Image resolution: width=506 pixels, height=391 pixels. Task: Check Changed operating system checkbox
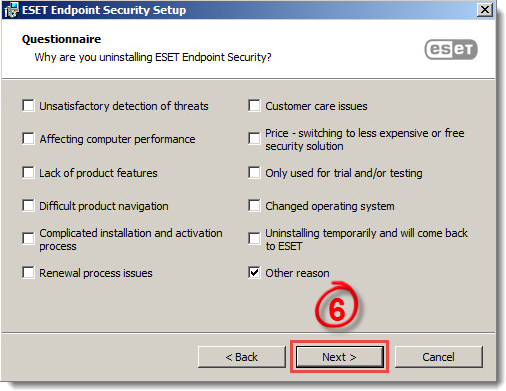[x=254, y=206]
